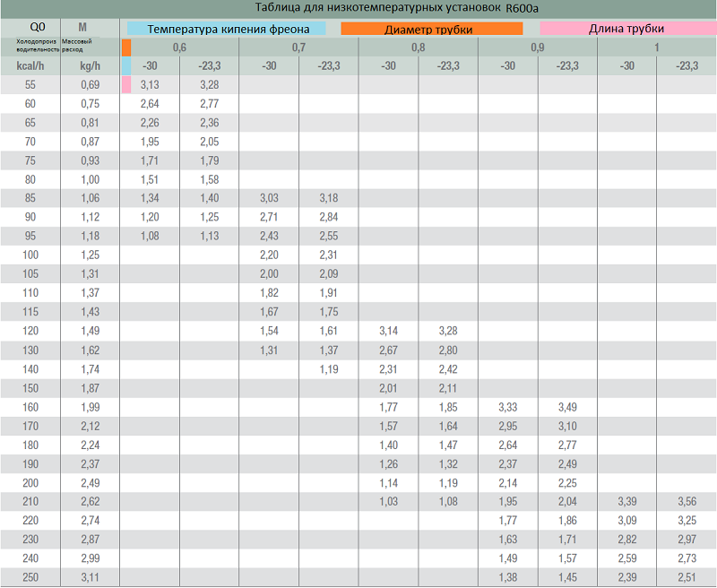Click the length value 3,18 in row 85

click(x=329, y=198)
